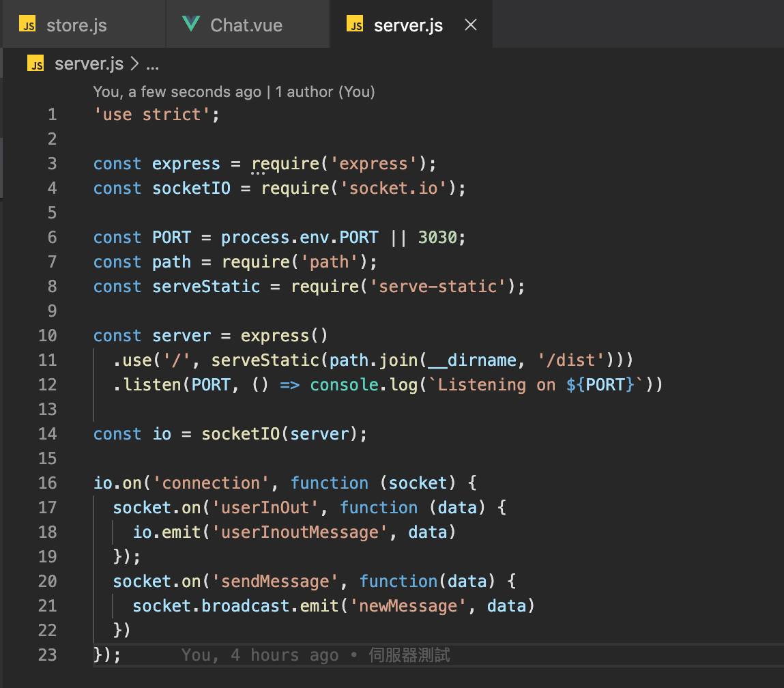Click the 'use strict' string
784x688 pixels.
pyautogui.click(x=151, y=115)
